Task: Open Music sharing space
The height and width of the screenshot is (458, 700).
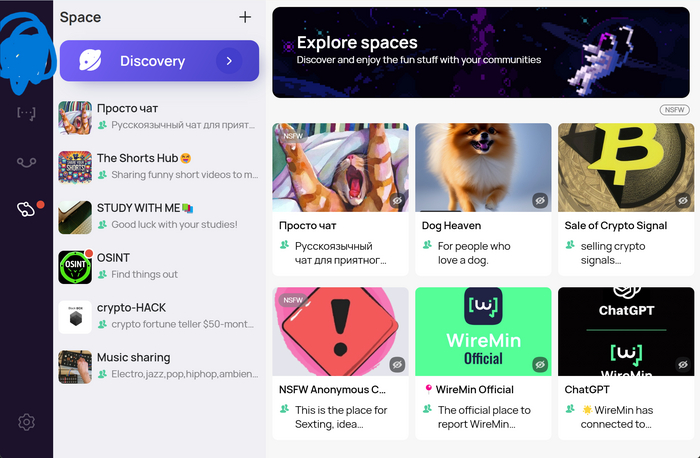Action: coord(159,366)
